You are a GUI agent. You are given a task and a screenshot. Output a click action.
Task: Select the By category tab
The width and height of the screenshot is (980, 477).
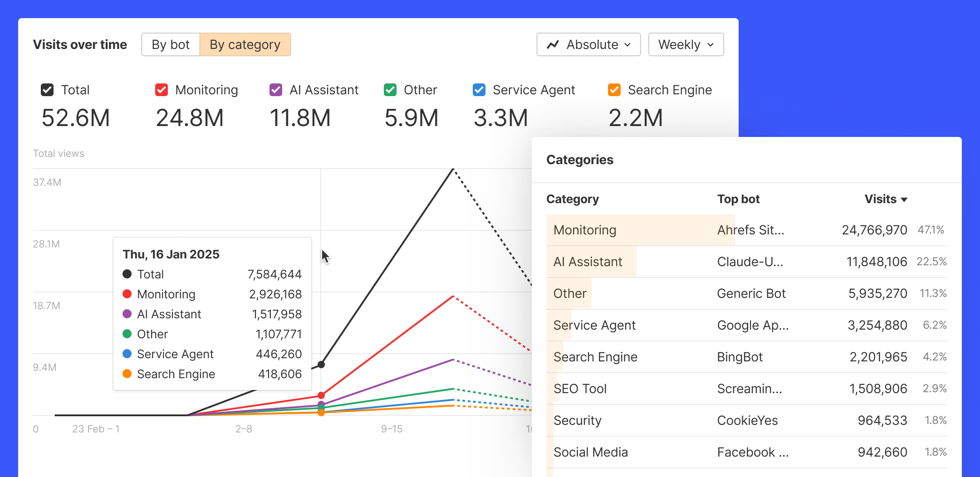(245, 44)
